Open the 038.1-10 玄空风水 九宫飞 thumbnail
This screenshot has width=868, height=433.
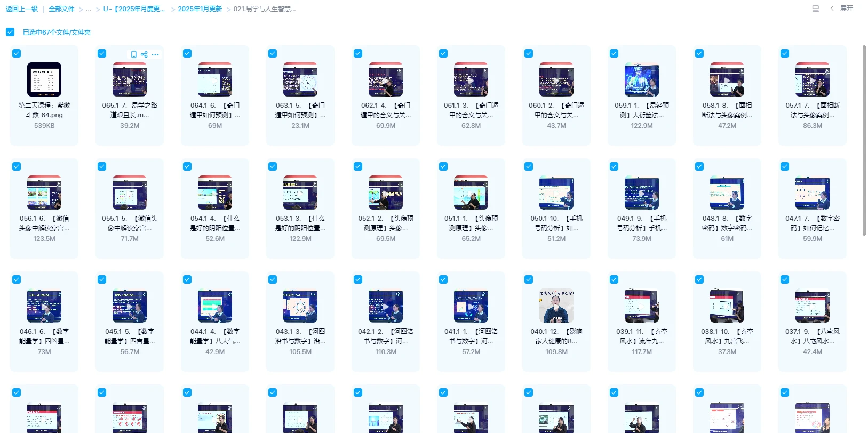727,306
